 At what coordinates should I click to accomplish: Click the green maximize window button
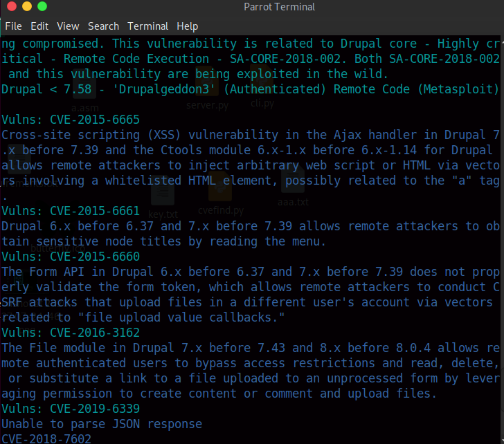coord(42,7)
